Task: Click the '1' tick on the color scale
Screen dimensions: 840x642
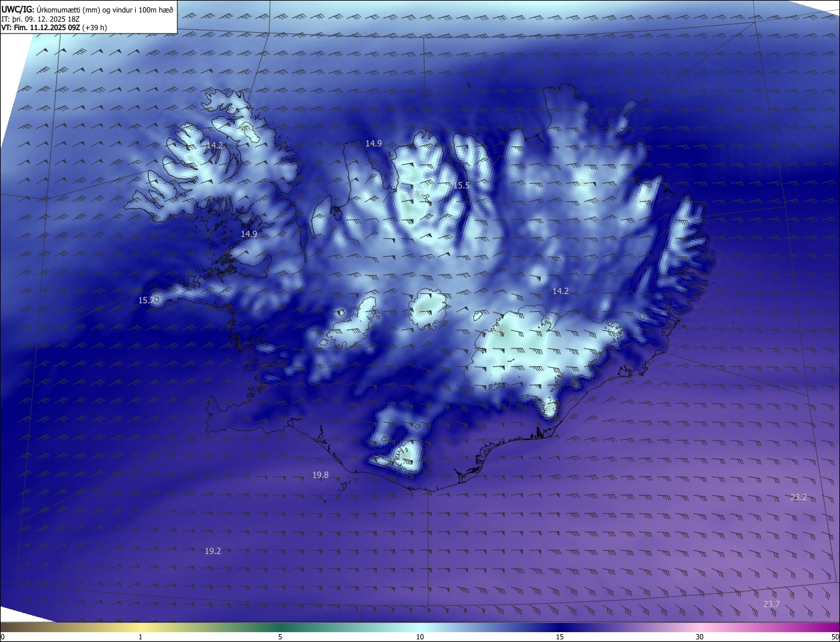Action: click(x=140, y=637)
